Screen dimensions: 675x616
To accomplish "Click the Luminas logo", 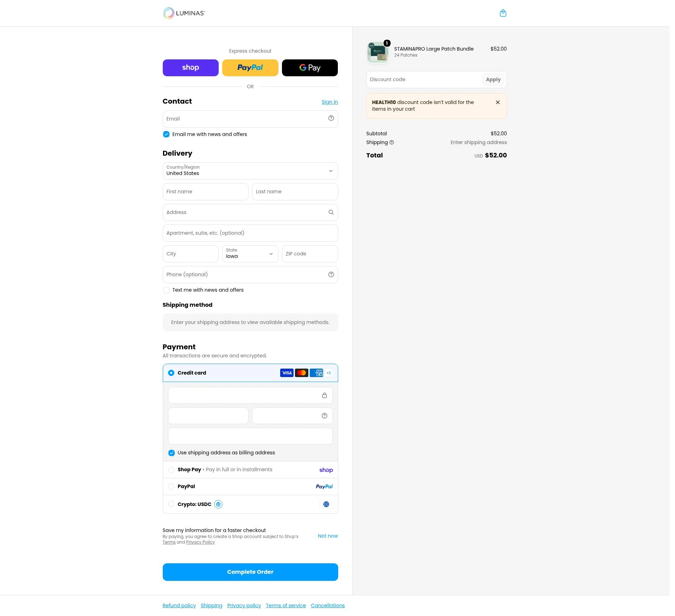I will (x=184, y=13).
